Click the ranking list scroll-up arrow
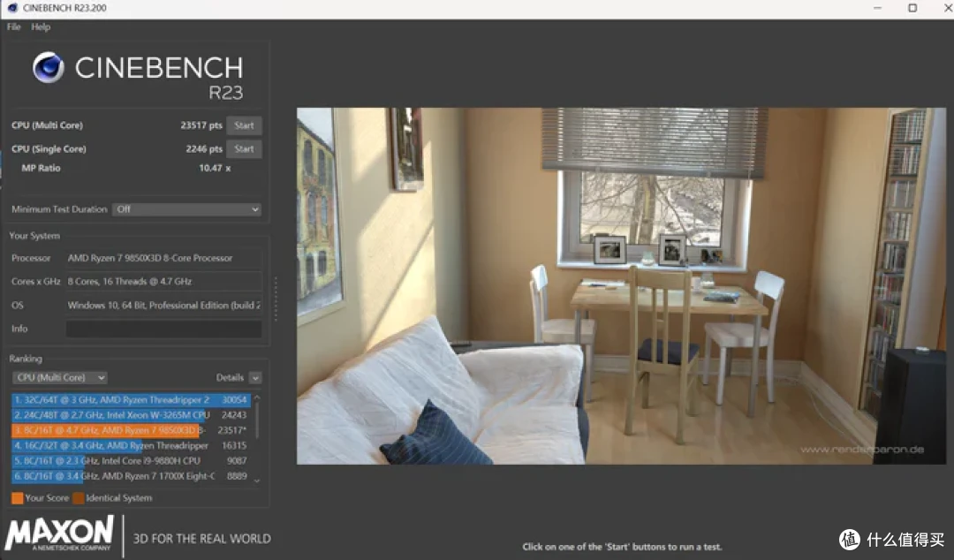The height and width of the screenshot is (560, 954). 257,397
